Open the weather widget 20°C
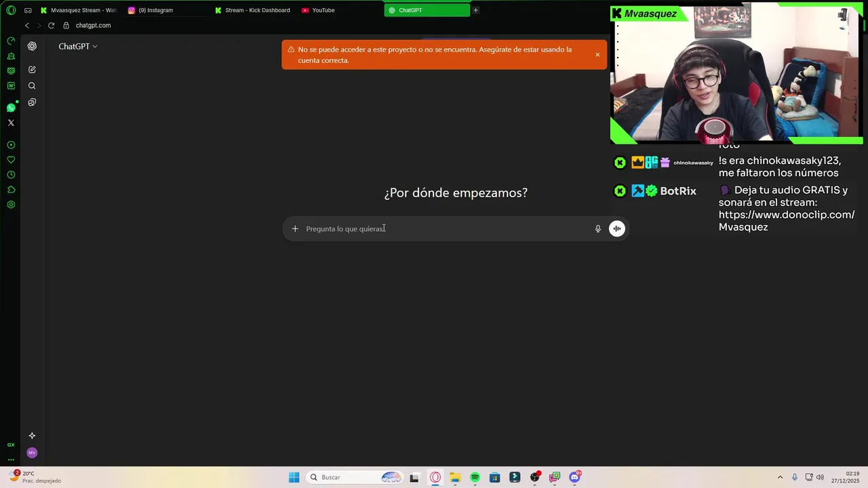Viewport: 868px width, 488px height. tap(34, 477)
